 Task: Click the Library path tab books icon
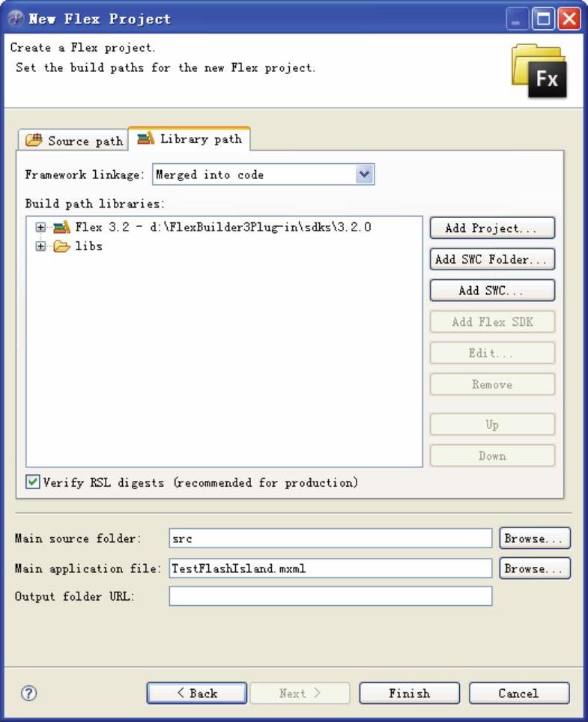point(146,138)
